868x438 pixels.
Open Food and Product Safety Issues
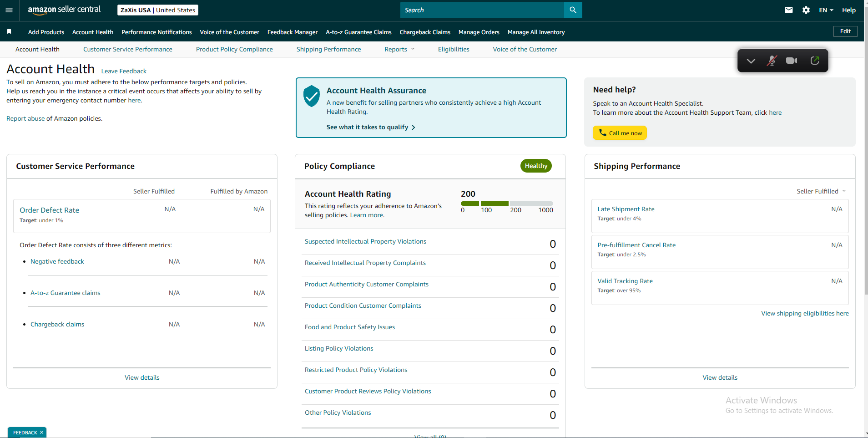coord(350,327)
